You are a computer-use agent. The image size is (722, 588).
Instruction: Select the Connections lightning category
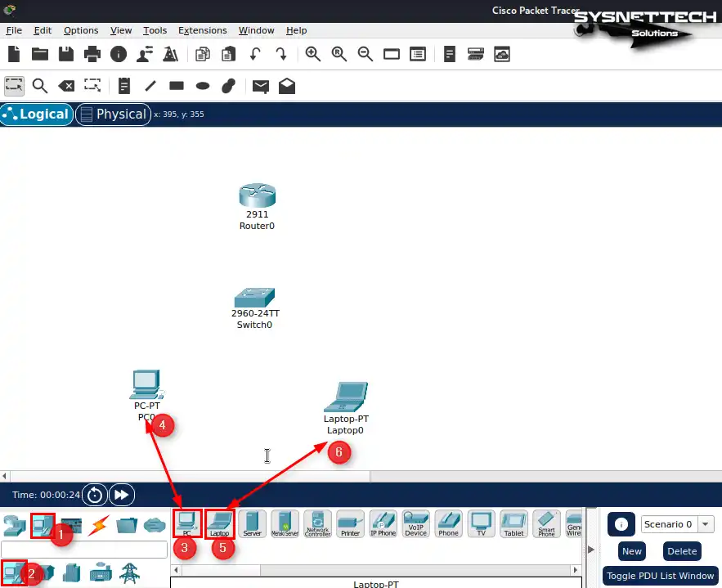(x=99, y=525)
